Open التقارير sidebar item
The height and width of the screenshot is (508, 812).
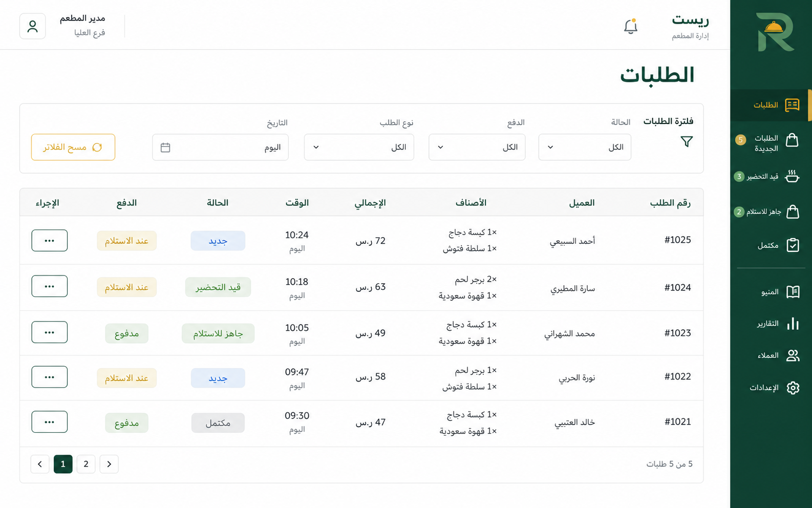771,324
